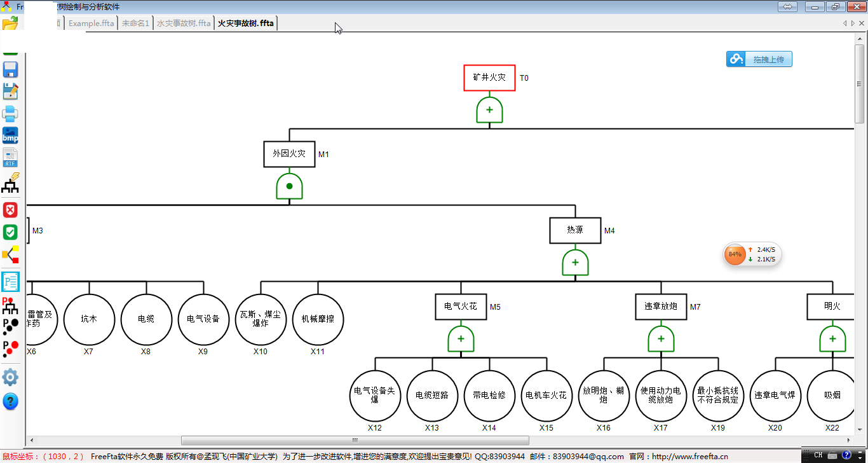The width and height of the screenshot is (868, 463).
Task: Click the CH input language indicator
Action: [x=818, y=455]
